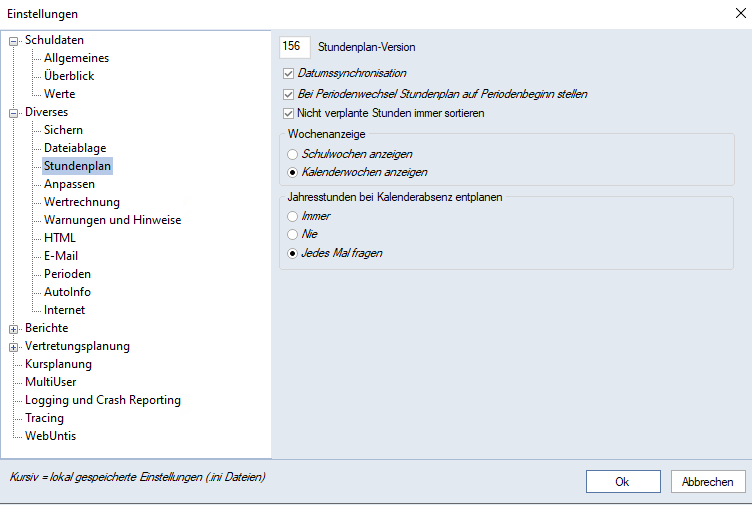
Task: Expand the Vertretungsplanung tree node
Action: pyautogui.click(x=14, y=347)
